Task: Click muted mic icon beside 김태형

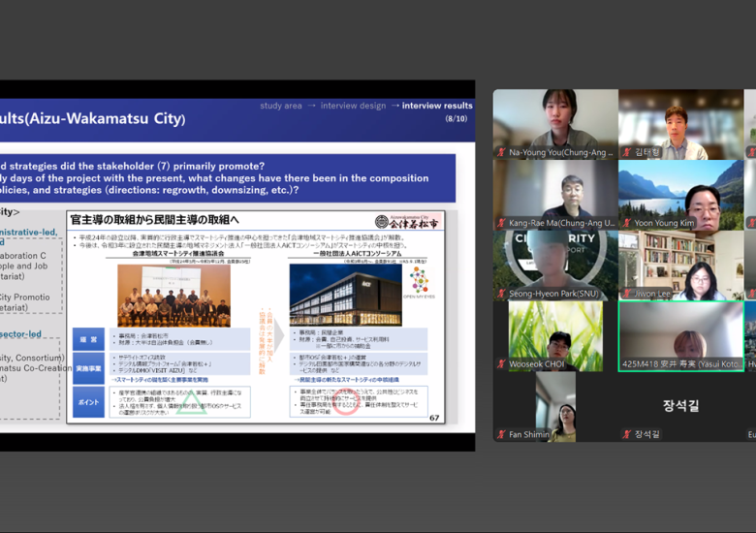Action: pyautogui.click(x=627, y=152)
